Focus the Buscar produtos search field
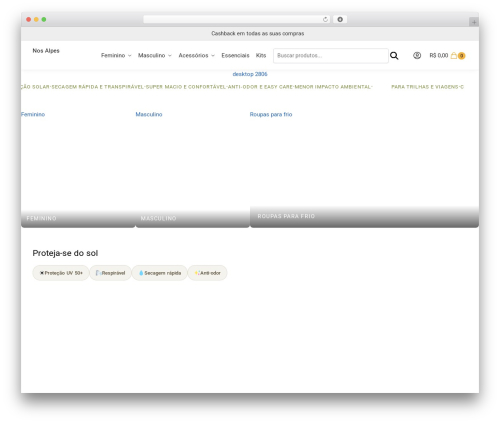Viewport: 500px width, 423px height. [331, 56]
